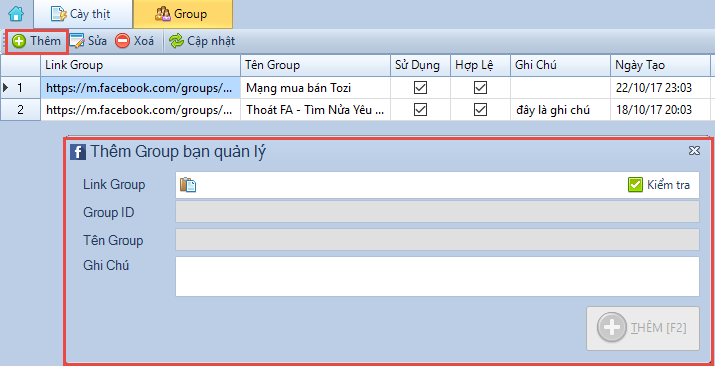Sort by Link Group column header
This screenshot has width=715, height=366.
point(140,65)
